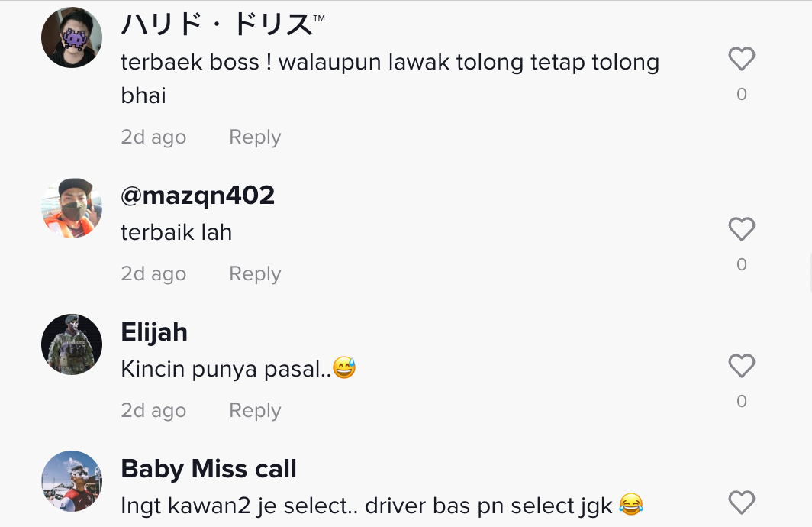Select the 'Kincin punya pasal..' comment text
This screenshot has height=527, width=812.
(x=238, y=369)
